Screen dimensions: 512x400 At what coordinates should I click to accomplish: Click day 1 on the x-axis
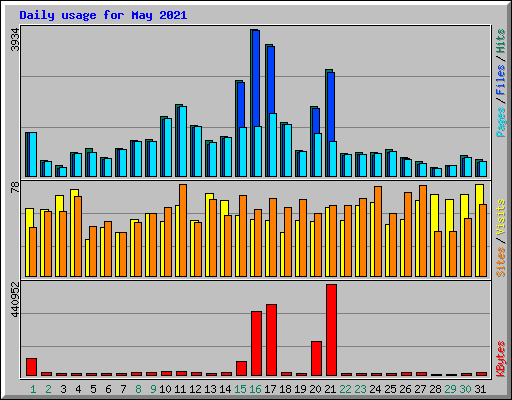pyautogui.click(x=33, y=389)
